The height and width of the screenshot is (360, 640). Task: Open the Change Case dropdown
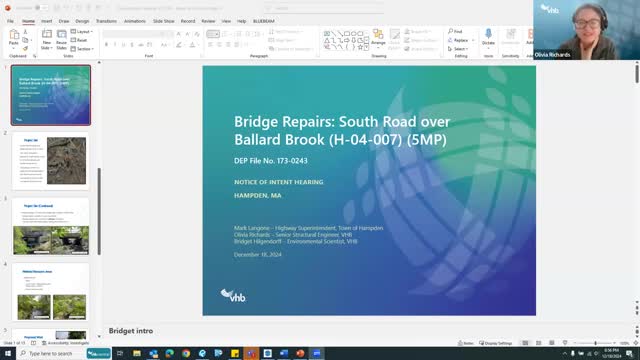pos(164,44)
